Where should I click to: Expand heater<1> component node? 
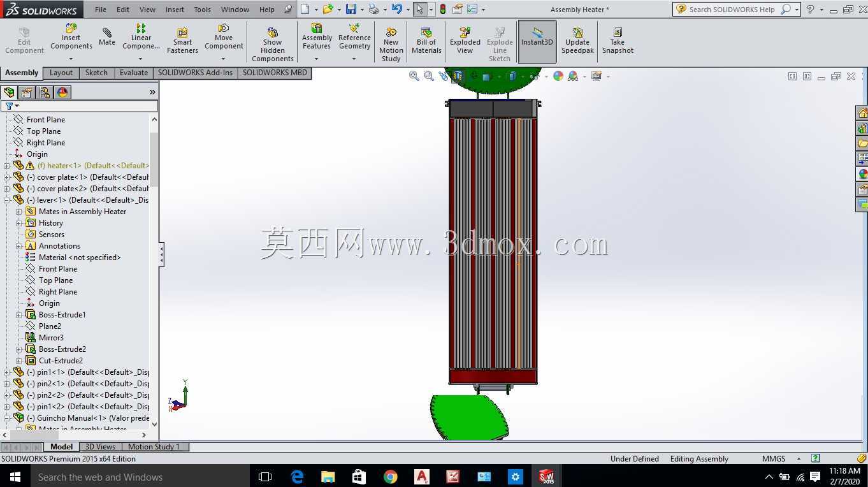[7, 166]
